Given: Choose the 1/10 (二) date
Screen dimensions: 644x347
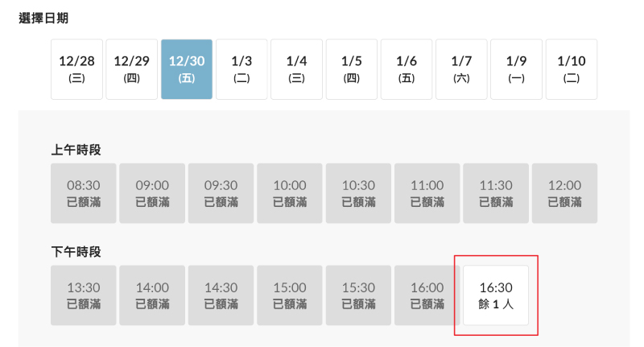Looking at the screenshot, I should (x=572, y=69).
